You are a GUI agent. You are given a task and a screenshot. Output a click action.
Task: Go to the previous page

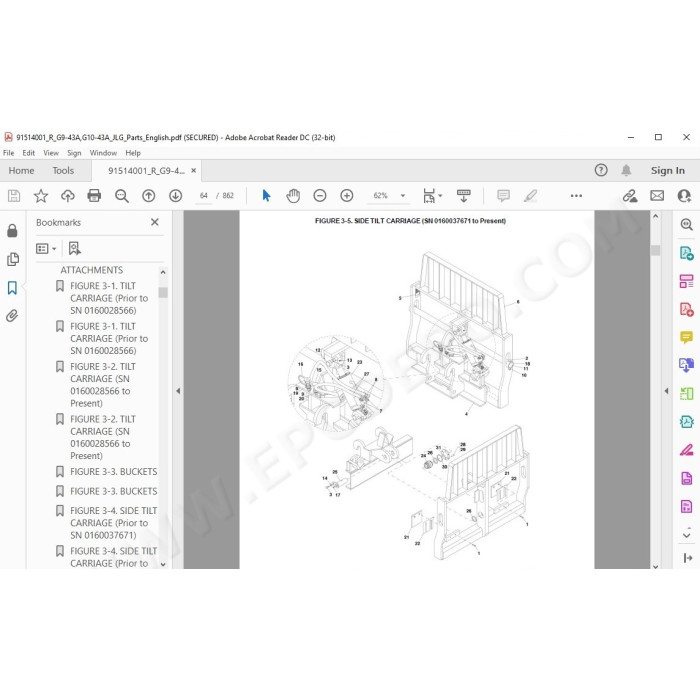148,196
